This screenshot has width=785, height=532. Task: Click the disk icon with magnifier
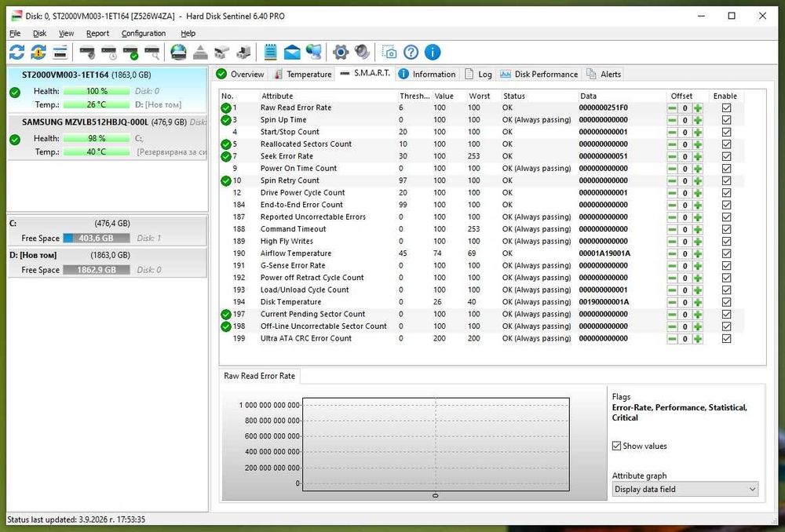pyautogui.click(x=152, y=52)
